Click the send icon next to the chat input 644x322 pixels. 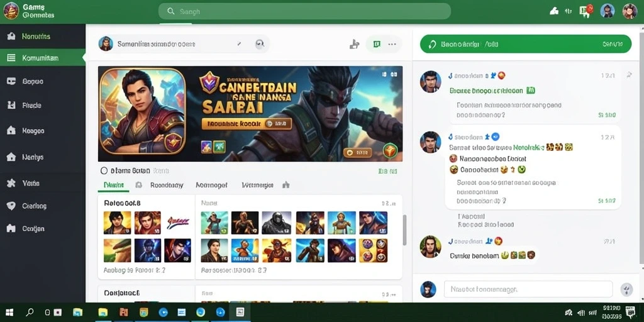627,289
